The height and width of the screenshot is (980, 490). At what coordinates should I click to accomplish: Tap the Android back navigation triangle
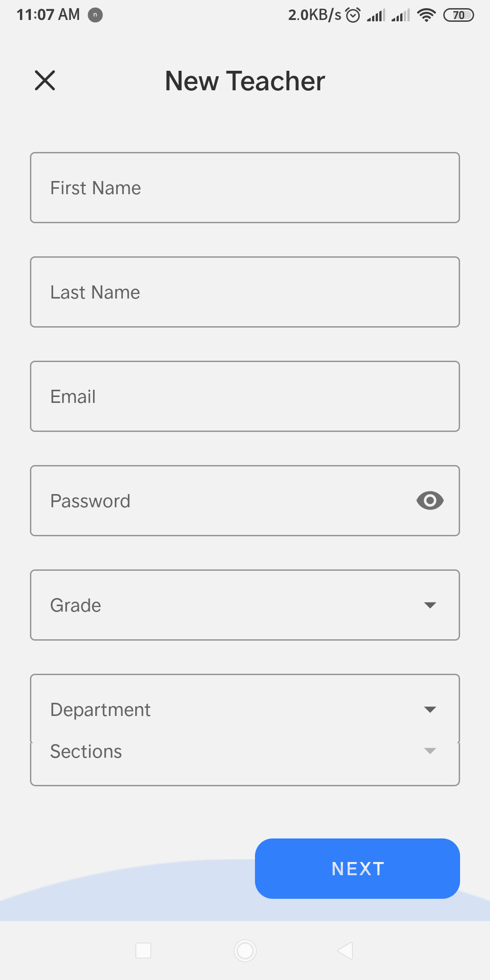(x=345, y=951)
